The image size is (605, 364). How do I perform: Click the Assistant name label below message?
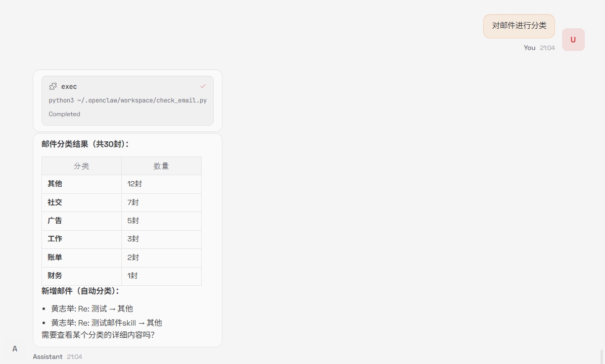point(48,356)
